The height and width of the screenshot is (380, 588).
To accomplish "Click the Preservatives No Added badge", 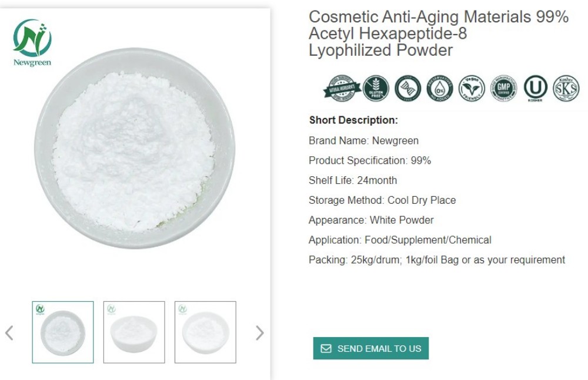I will (x=440, y=88).
